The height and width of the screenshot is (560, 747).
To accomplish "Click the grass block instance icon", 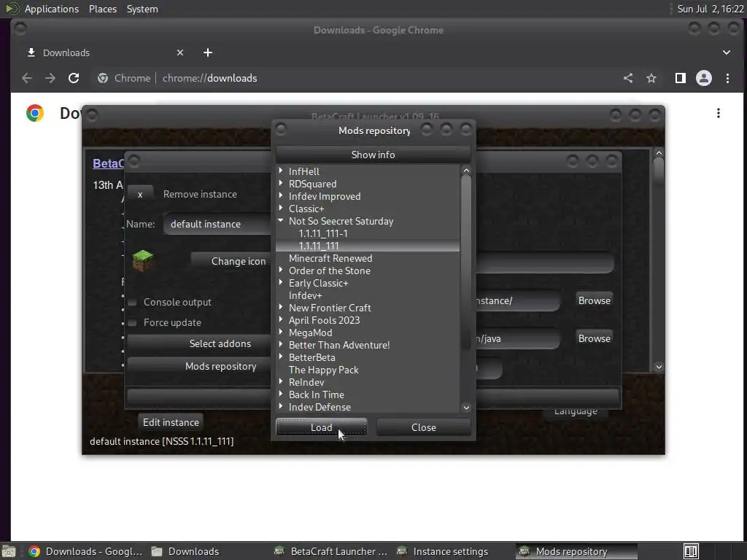I will pyautogui.click(x=142, y=260).
